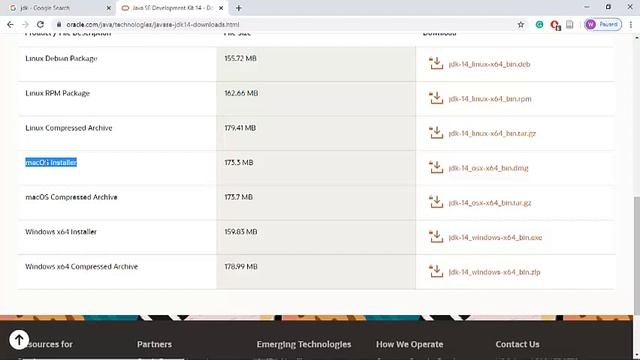This screenshot has width=640, height=360.
Task: Click the Linux Debian Package description
Action: tap(61, 58)
